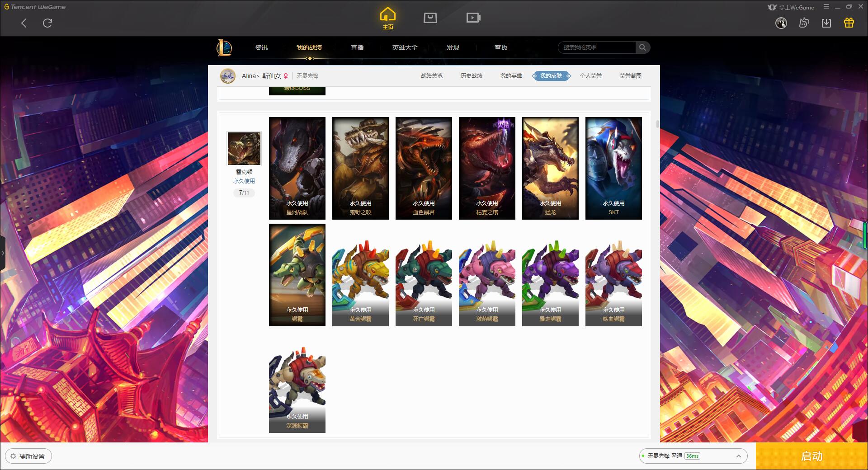Screen dimensions: 868x470
Task: Open the 我的战绩 menu
Action: (309, 47)
